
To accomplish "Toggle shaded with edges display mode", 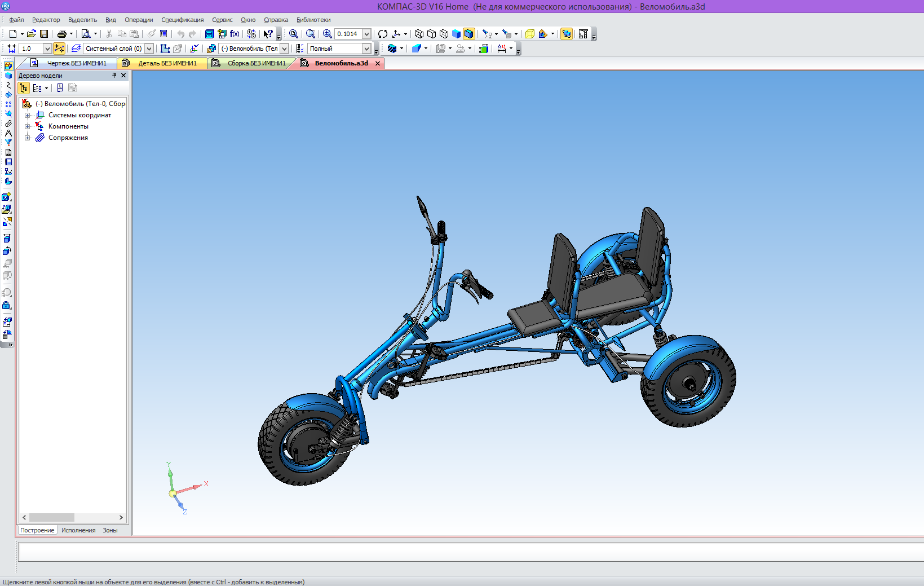I will (468, 34).
